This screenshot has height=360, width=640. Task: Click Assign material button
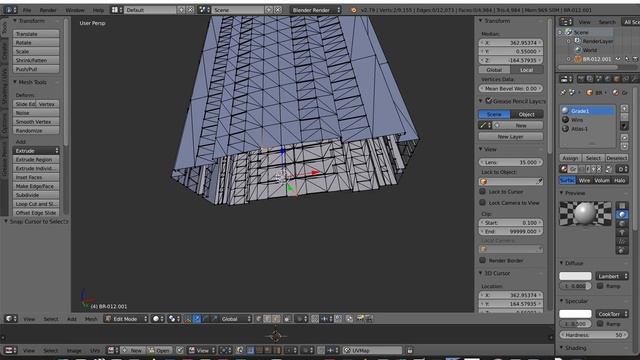tap(570, 158)
